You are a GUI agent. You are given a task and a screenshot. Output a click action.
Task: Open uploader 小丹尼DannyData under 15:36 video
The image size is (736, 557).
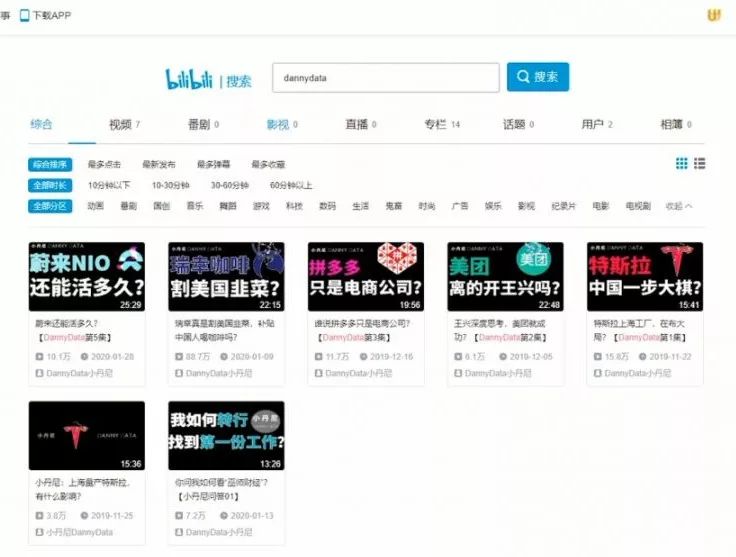pyautogui.click(x=79, y=533)
